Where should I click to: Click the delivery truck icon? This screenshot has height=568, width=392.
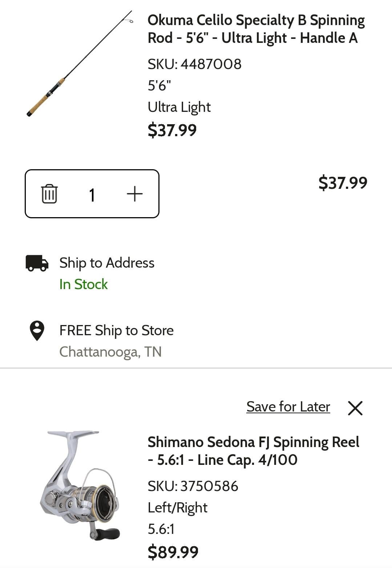click(37, 263)
